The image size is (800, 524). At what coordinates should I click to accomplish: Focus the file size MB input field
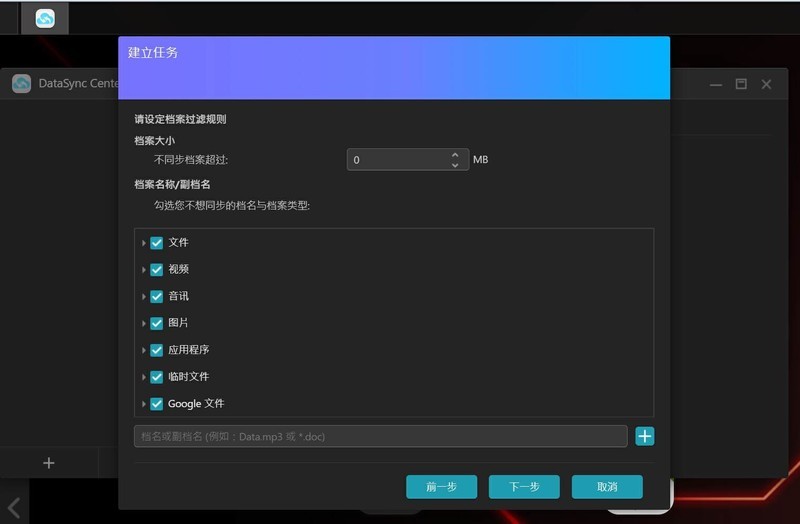[x=408, y=160]
